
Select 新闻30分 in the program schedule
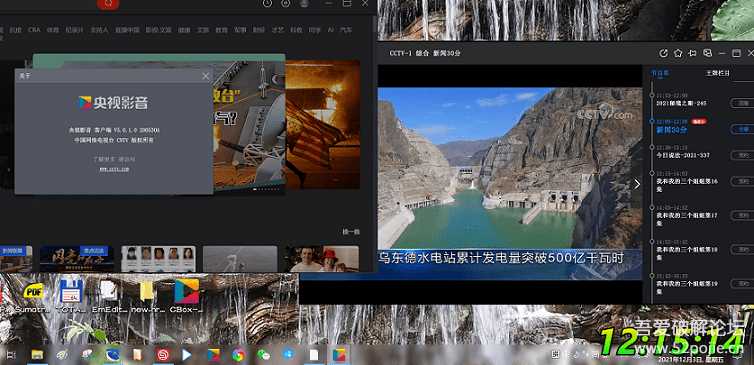(673, 130)
